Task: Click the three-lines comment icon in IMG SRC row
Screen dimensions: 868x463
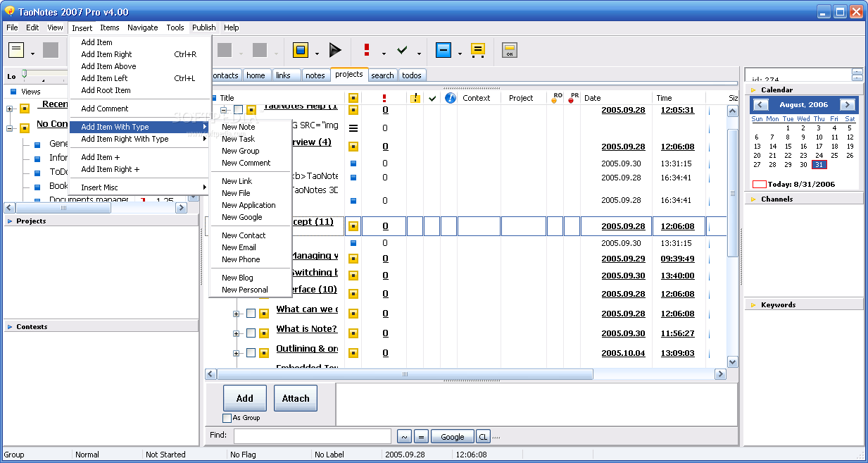Action: coord(353,128)
